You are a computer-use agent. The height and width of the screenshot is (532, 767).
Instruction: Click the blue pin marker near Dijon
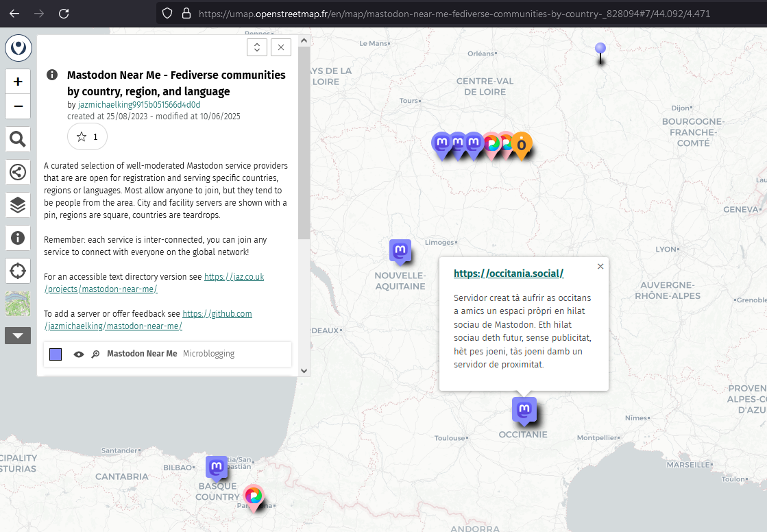pos(600,53)
